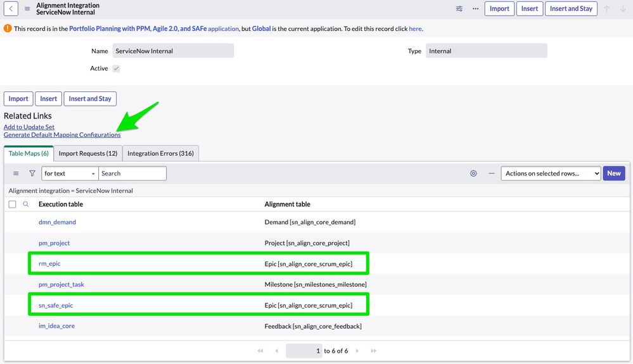Open the Portfolio Planning application link

pyautogui.click(x=154, y=28)
